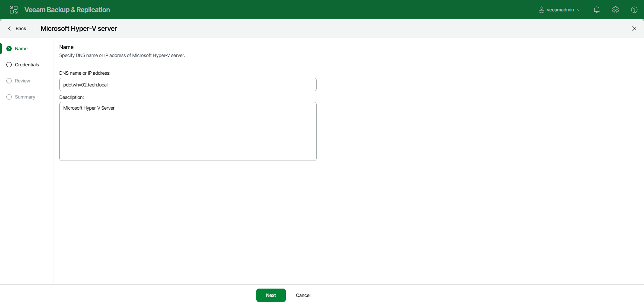
Task: Open the help question mark icon
Action: tap(634, 10)
